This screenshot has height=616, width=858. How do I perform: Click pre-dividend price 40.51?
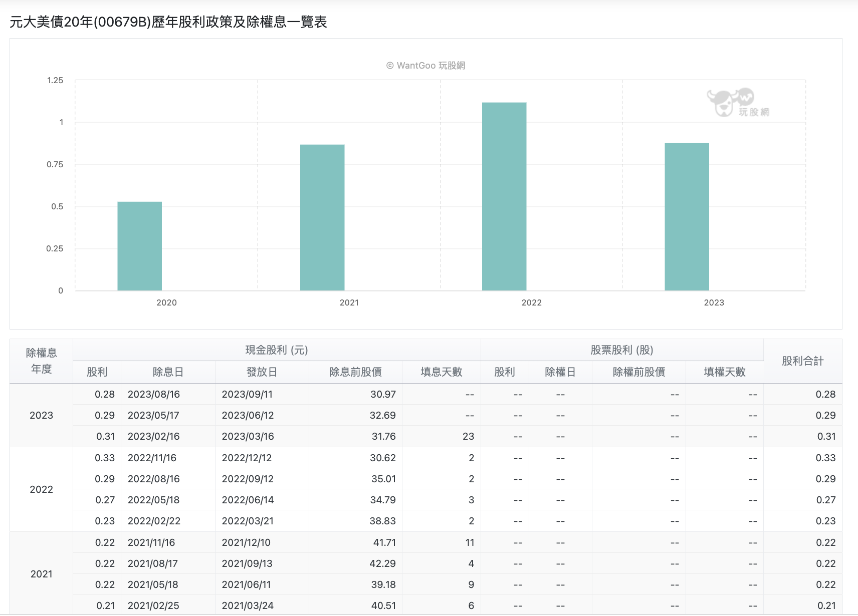click(384, 606)
